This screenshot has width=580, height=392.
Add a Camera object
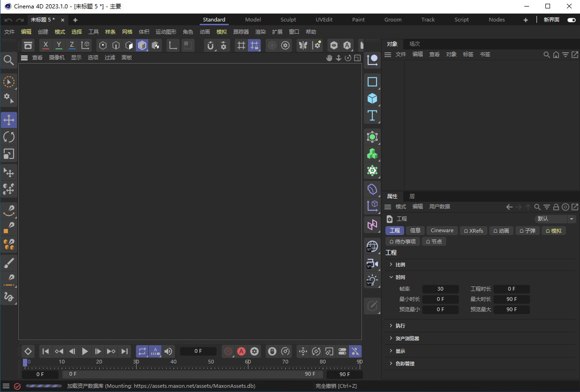[x=372, y=264]
